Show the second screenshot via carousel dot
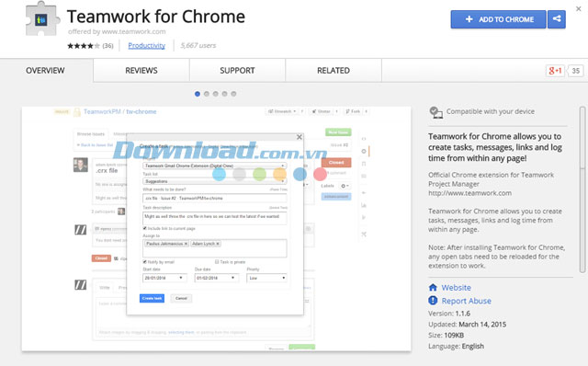 (x=206, y=94)
